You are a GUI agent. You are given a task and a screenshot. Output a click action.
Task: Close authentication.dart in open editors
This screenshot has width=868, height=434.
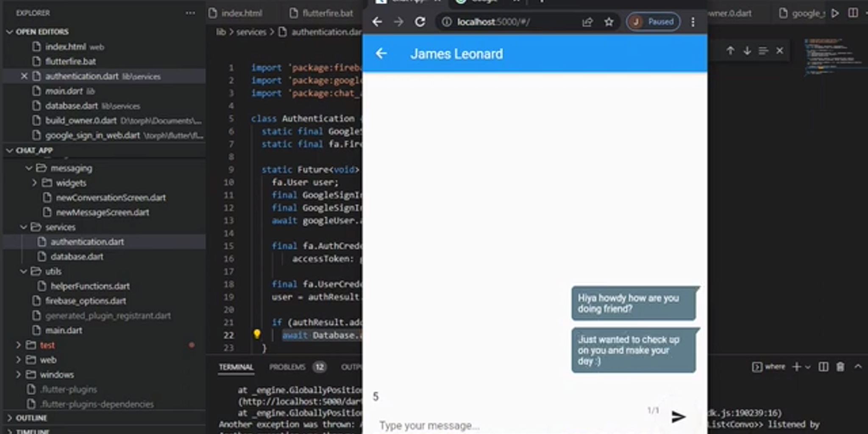[x=24, y=76]
